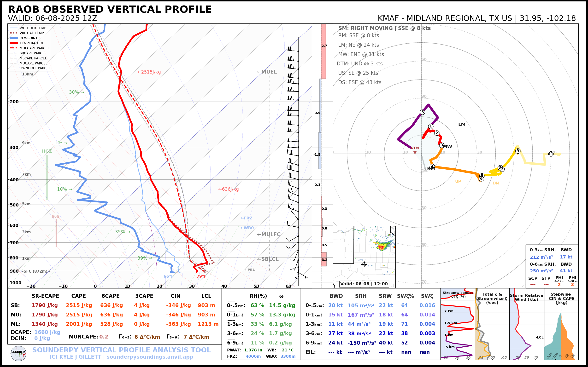Click the LM storm motion label
The image size is (588, 367).
tap(462, 125)
